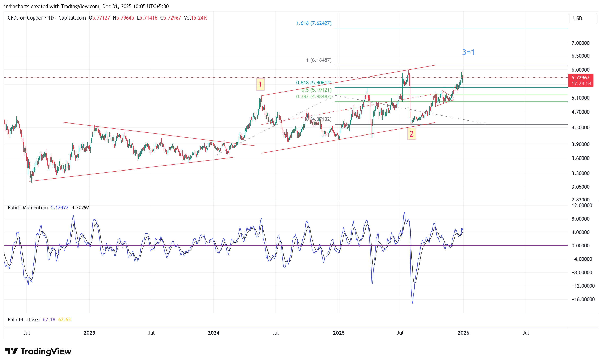Click the TradingView logo icon
The width and height of the screenshot is (603, 364).
point(11,351)
